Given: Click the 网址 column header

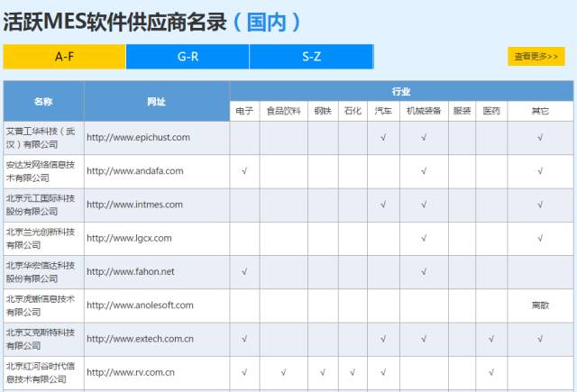Looking at the screenshot, I should 157,101.
